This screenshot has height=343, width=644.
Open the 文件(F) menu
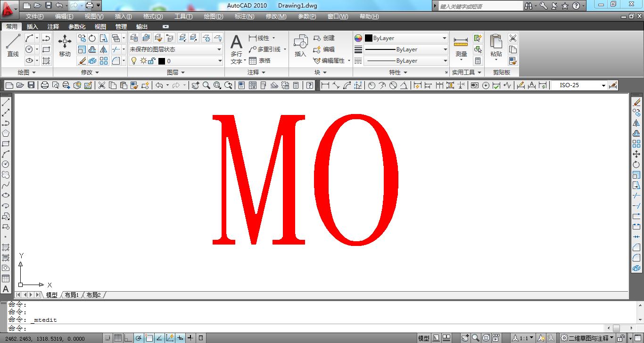pyautogui.click(x=35, y=16)
